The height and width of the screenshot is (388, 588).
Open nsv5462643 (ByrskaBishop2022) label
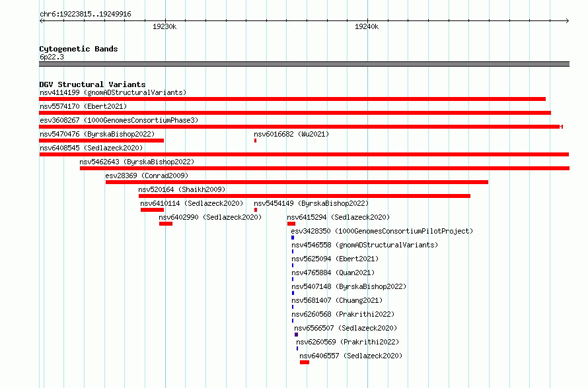click(x=137, y=162)
